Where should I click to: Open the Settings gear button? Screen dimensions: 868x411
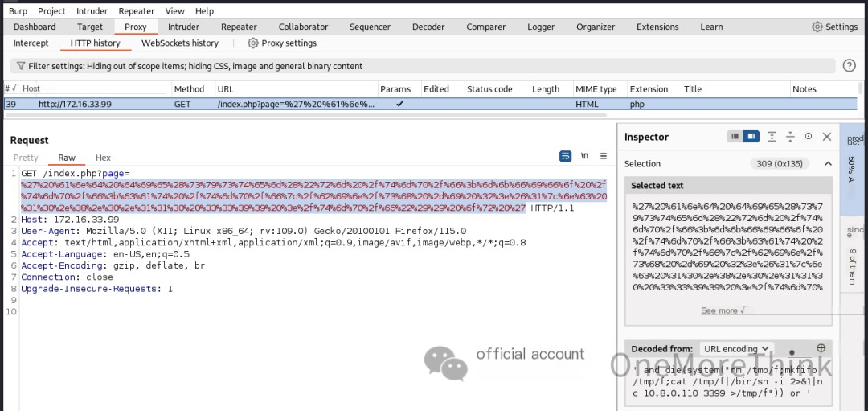(x=835, y=27)
